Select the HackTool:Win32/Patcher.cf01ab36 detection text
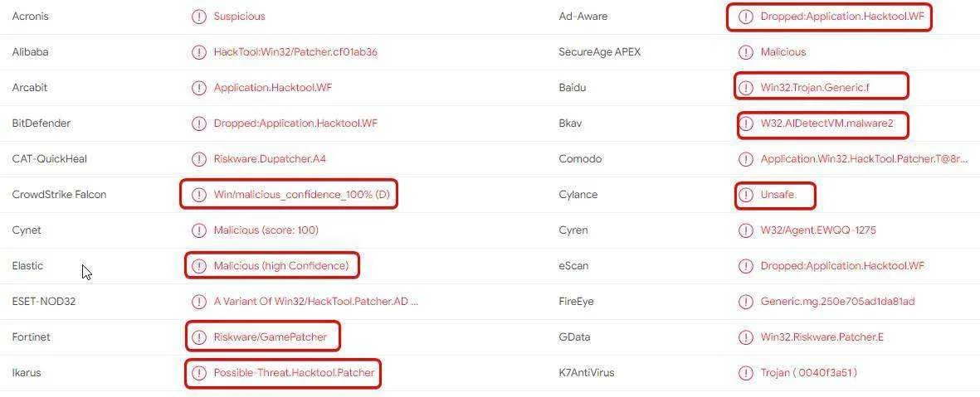The width and height of the screenshot is (980, 397). coord(295,52)
